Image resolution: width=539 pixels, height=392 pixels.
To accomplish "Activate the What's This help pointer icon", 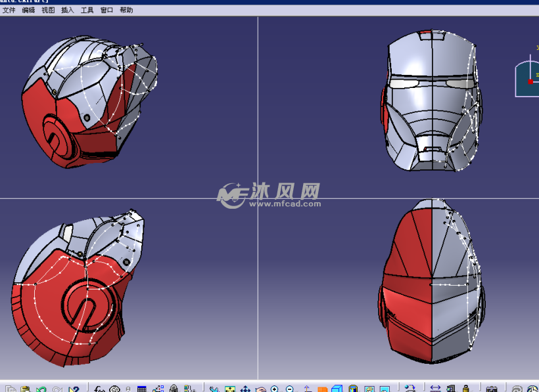I will click(74, 389).
